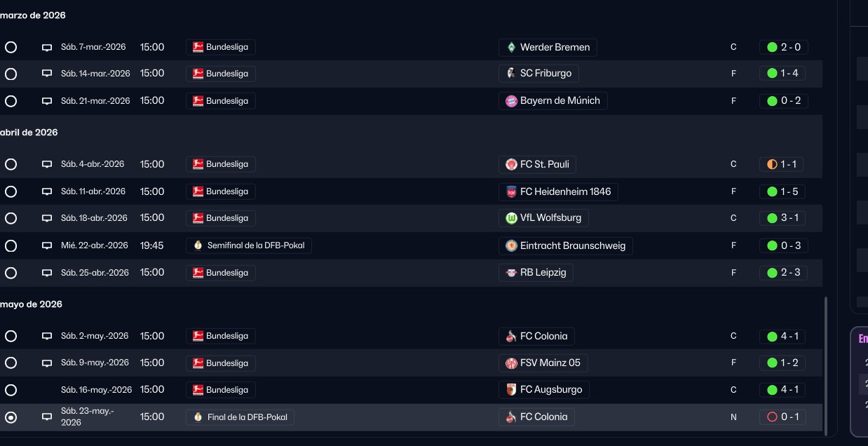Select radio button for 2-may FC Colonia match

[11, 336]
